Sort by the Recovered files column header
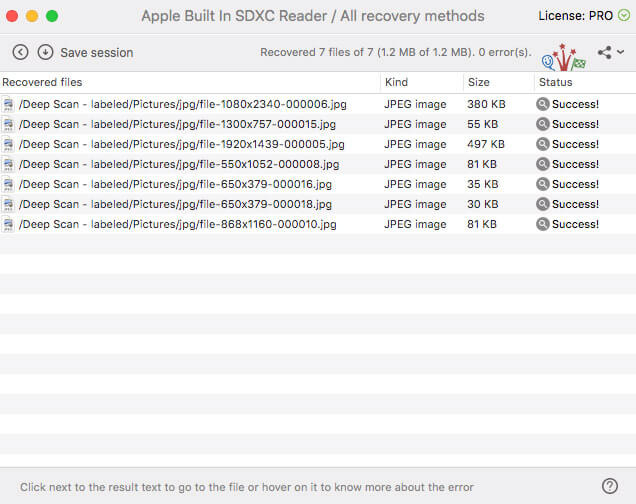Screen dimensions: 636x504 coord(42,82)
